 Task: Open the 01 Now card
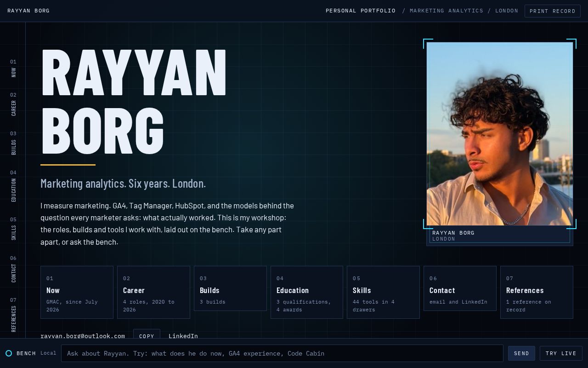77,292
